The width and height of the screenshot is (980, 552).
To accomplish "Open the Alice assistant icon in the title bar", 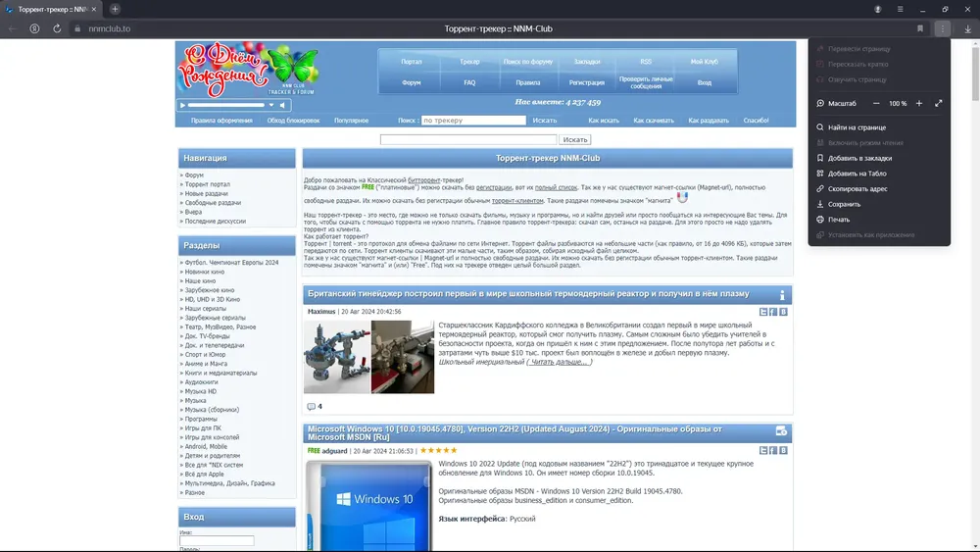I will click(x=877, y=10).
